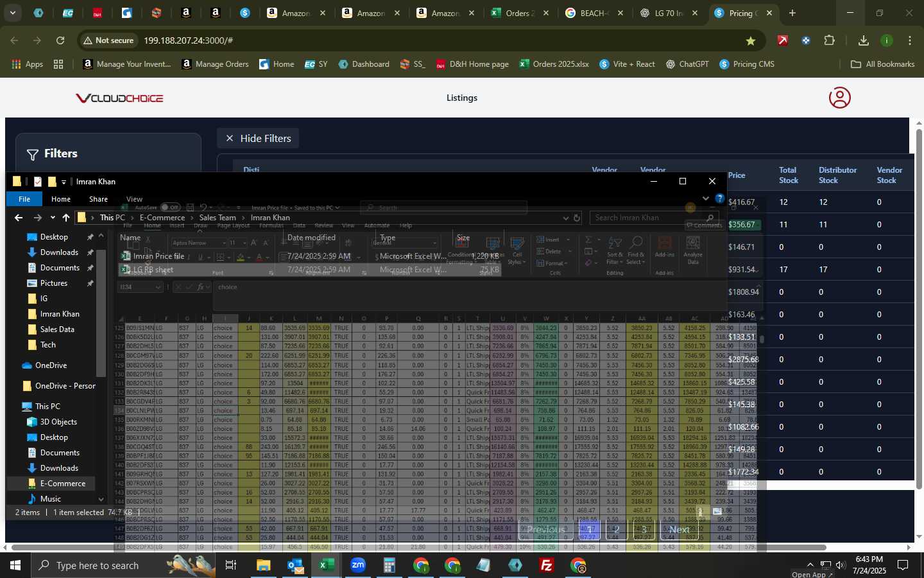Click the red arrow extension icon
Screen dimensions: 924x578
[x=783, y=40]
